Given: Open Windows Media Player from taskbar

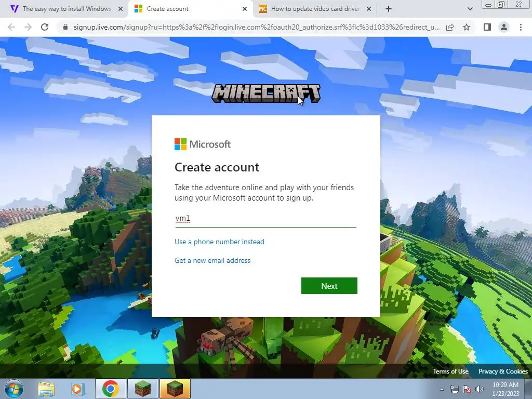Looking at the screenshot, I should [77, 389].
